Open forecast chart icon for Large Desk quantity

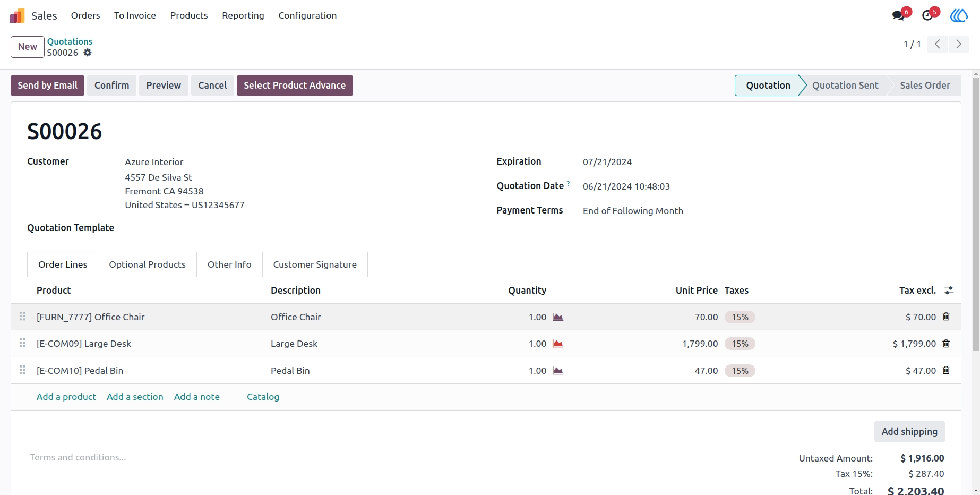[x=557, y=344]
